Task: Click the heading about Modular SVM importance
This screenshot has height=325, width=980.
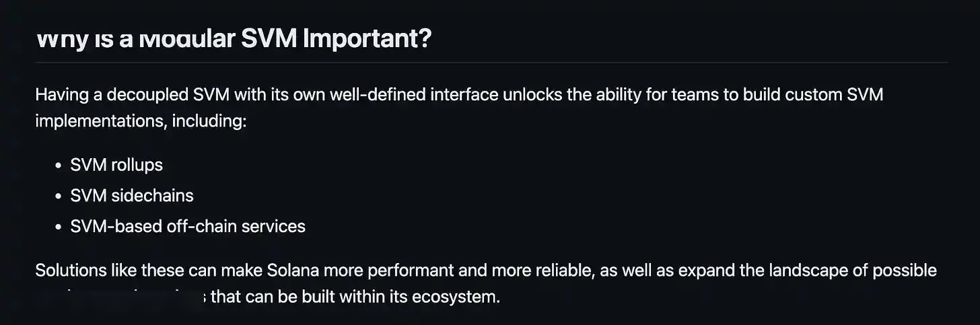Action: 233,40
